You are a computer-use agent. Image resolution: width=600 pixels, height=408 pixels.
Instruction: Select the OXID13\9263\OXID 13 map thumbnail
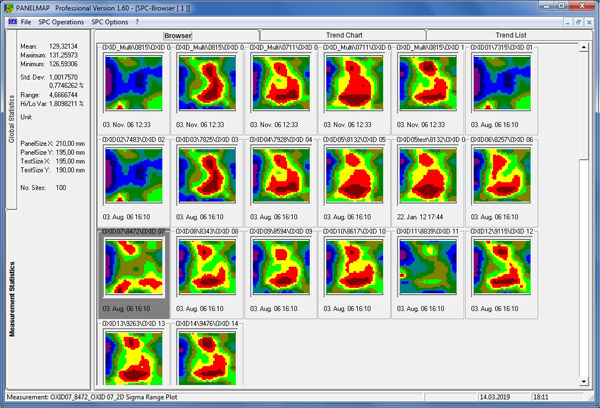(134, 359)
